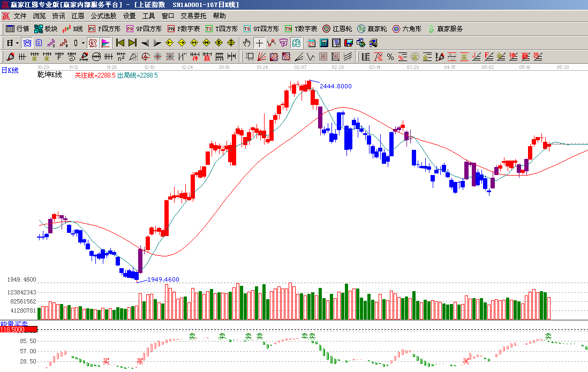The width and height of the screenshot is (588, 372).
Task: Launch the 六角形 hexagon chart tool
Action: point(406,29)
